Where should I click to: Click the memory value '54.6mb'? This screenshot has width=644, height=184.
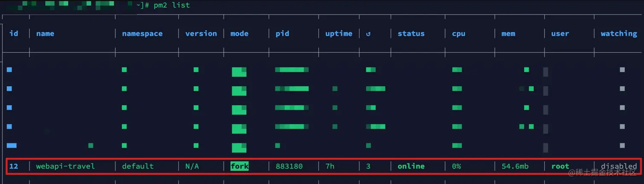(515, 166)
